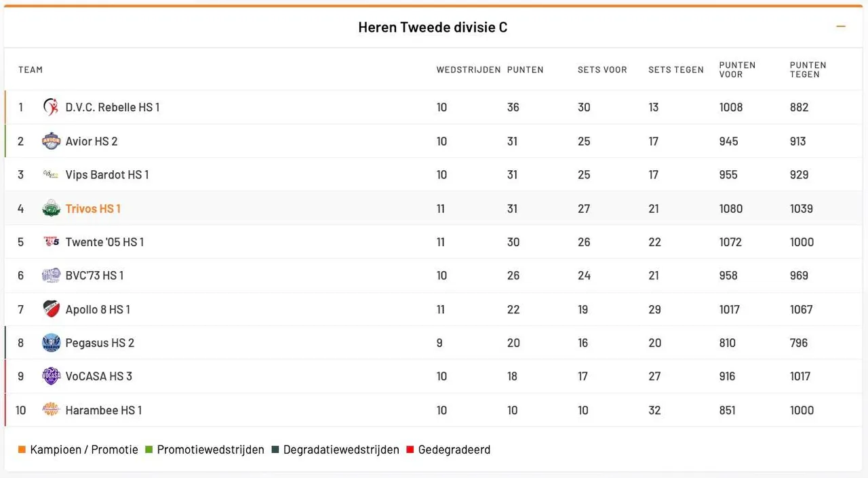Viewport: 868px width, 478px height.
Task: Click the D.V.C. Rebelle team logo
Action: pyautogui.click(x=51, y=107)
